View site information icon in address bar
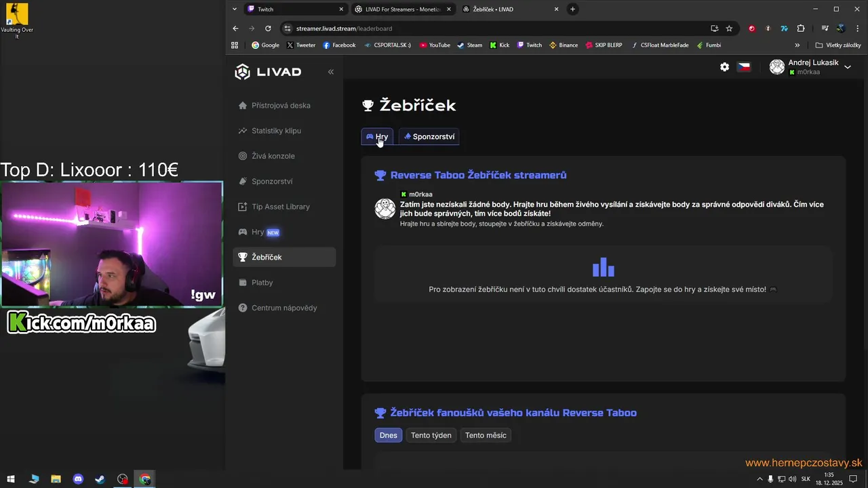 288,28
